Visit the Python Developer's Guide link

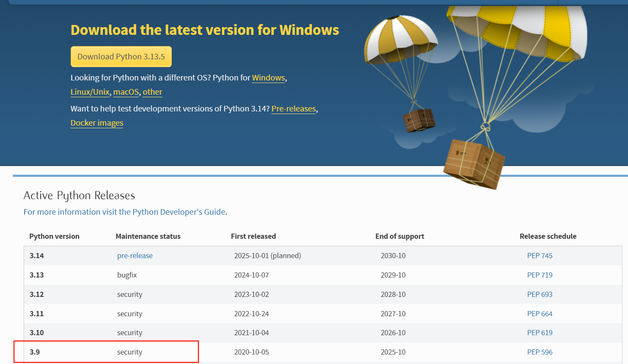point(124,212)
